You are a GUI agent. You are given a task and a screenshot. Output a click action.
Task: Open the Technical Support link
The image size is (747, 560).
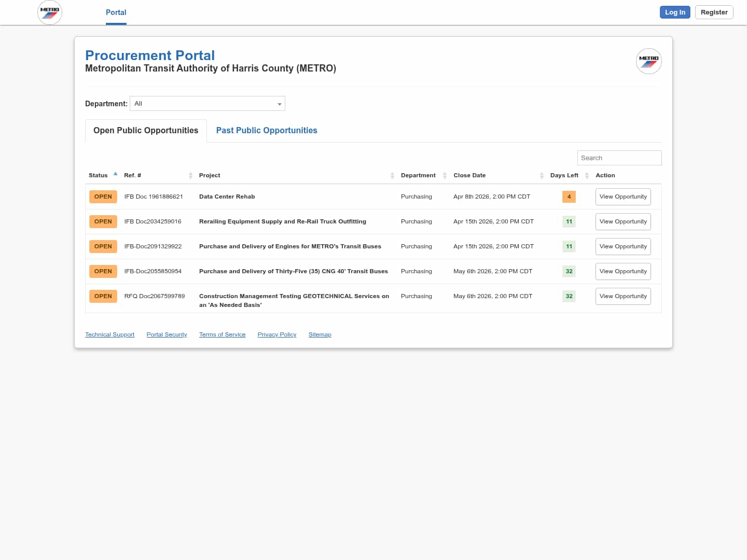click(109, 335)
